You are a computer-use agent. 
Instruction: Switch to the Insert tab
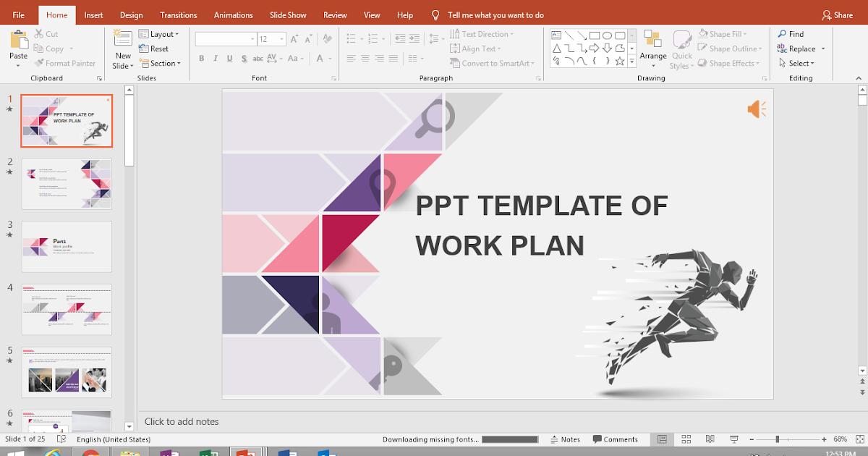pyautogui.click(x=93, y=14)
